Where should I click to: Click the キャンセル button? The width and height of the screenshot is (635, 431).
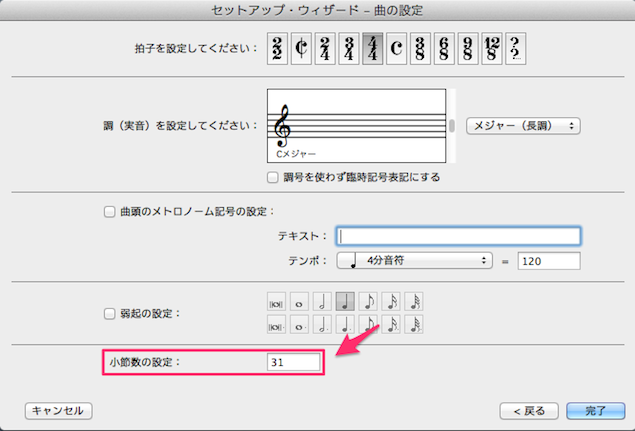(x=58, y=411)
